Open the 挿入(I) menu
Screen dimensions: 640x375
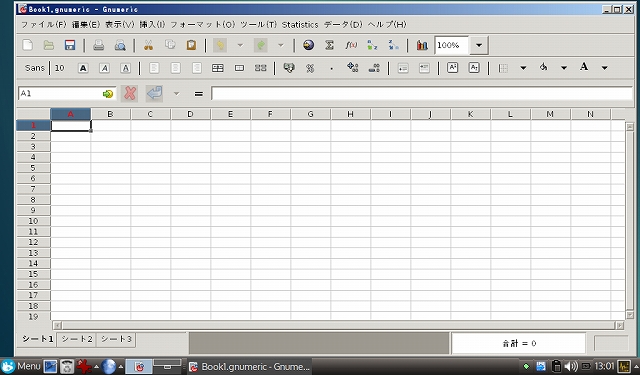click(152, 24)
